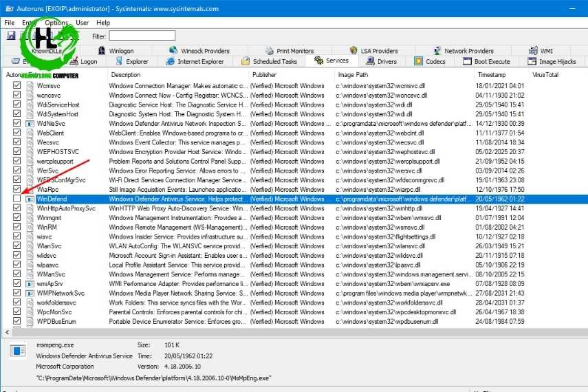This screenshot has width=588, height=392.
Task: Uncheck the WpcMonSvc parental controls checkbox
Action: click(17, 312)
